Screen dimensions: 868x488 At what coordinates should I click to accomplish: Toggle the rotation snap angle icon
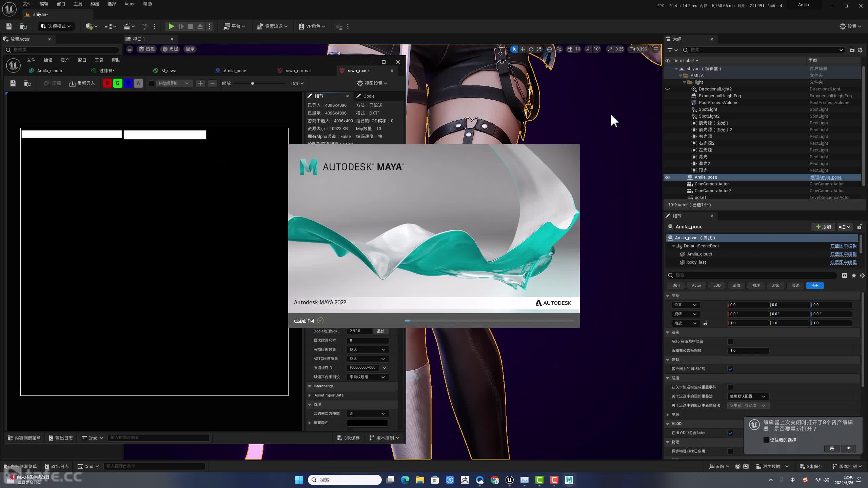coord(588,49)
